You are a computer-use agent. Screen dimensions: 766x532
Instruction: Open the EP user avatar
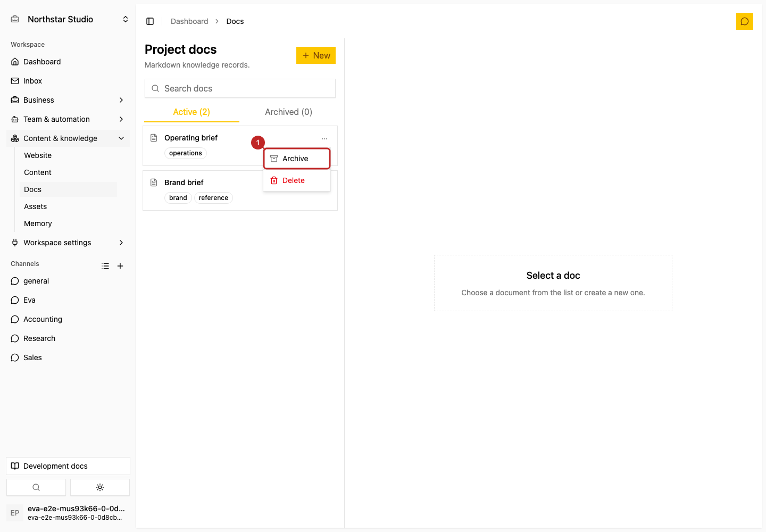(15, 513)
